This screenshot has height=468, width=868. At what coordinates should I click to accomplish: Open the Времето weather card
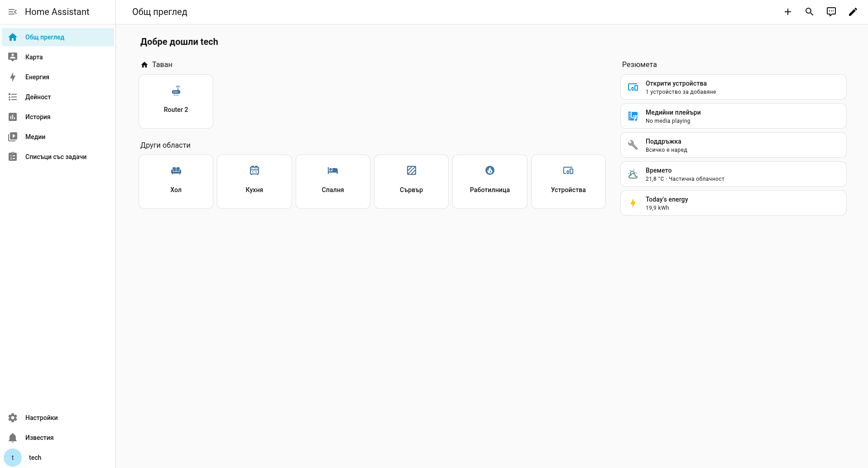[733, 174]
